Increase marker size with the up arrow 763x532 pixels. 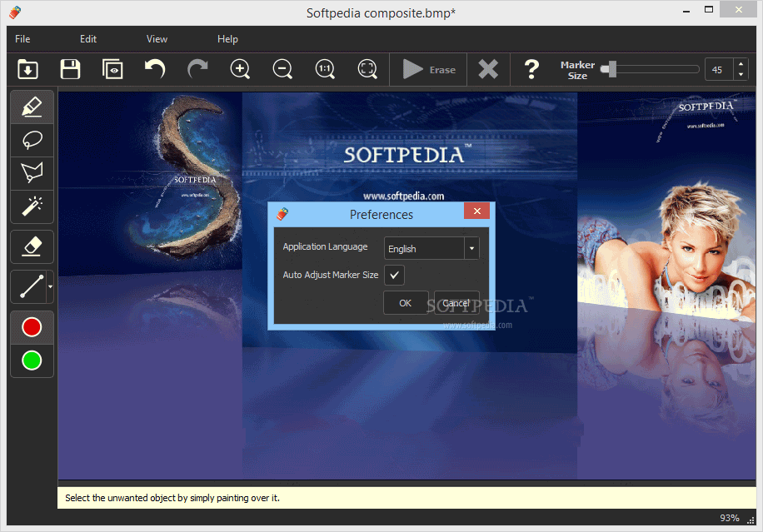pyautogui.click(x=741, y=64)
